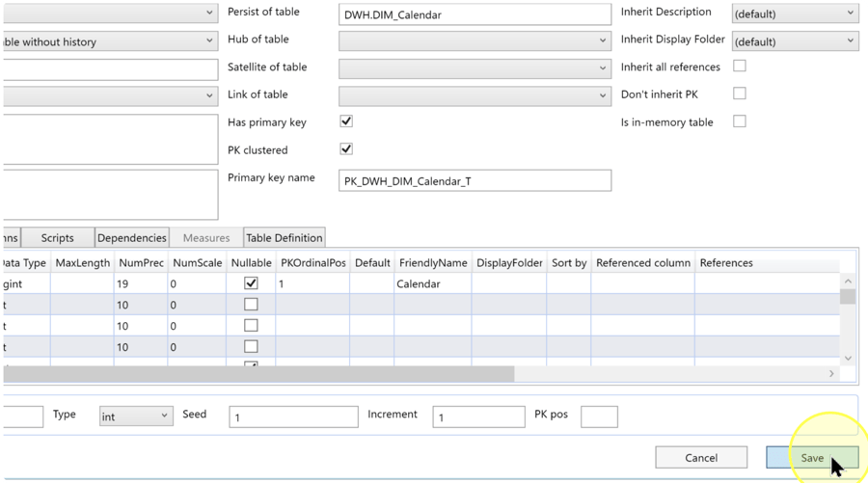Click the Sort by column header
Screen dimensions: 868x483
(x=569, y=263)
